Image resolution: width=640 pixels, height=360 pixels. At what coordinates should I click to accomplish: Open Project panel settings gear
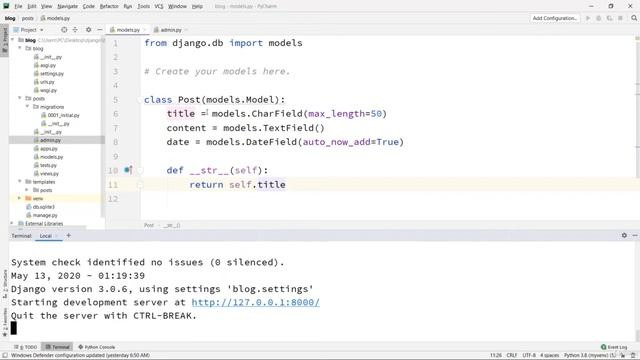89,30
